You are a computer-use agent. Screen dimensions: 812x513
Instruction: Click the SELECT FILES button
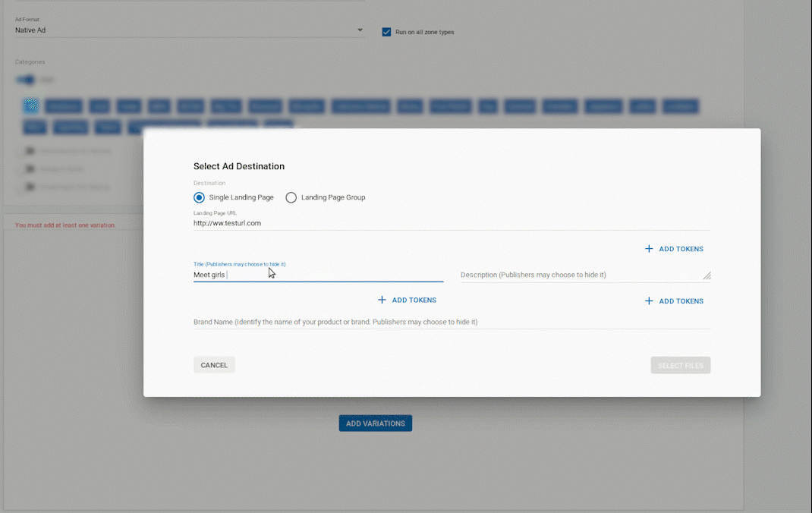(x=680, y=364)
